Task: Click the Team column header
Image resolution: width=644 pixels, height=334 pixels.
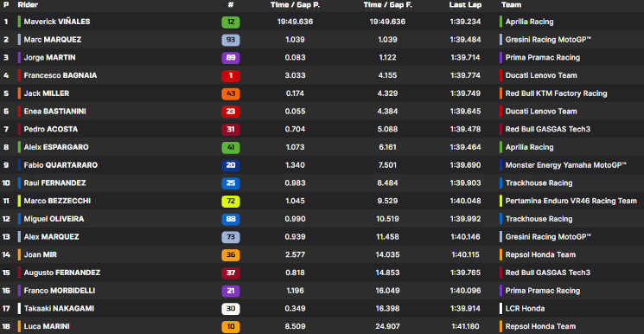Action: pos(511,5)
